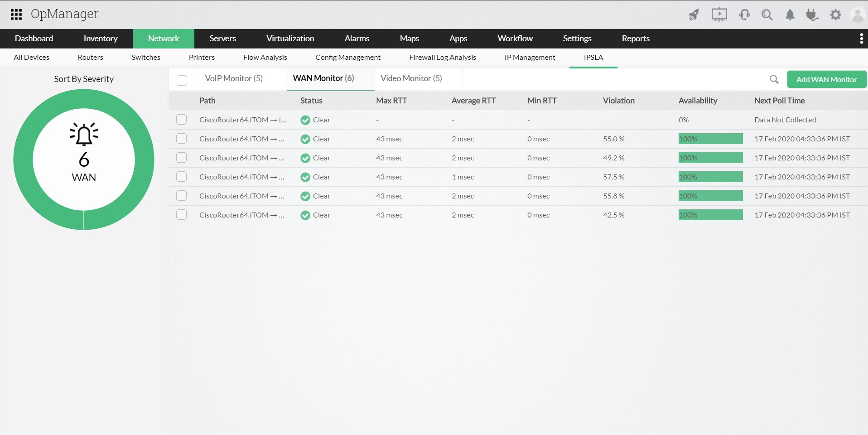Check the box for the 42.5 % violation row
The width and height of the screenshot is (868, 435).
point(182,215)
